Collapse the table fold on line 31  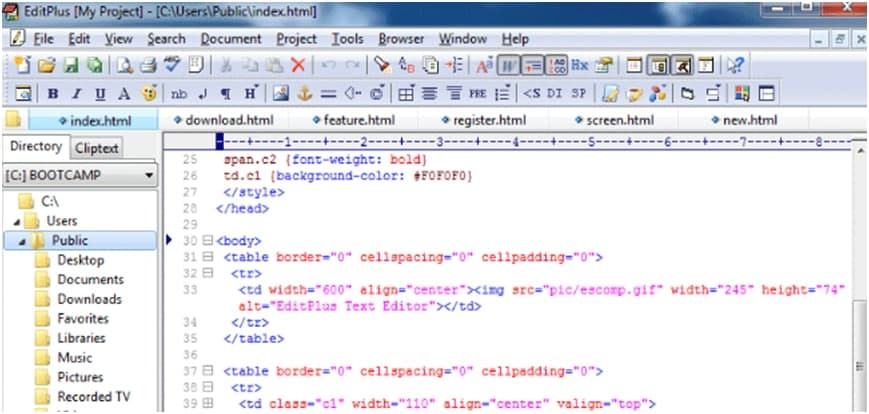(x=208, y=257)
